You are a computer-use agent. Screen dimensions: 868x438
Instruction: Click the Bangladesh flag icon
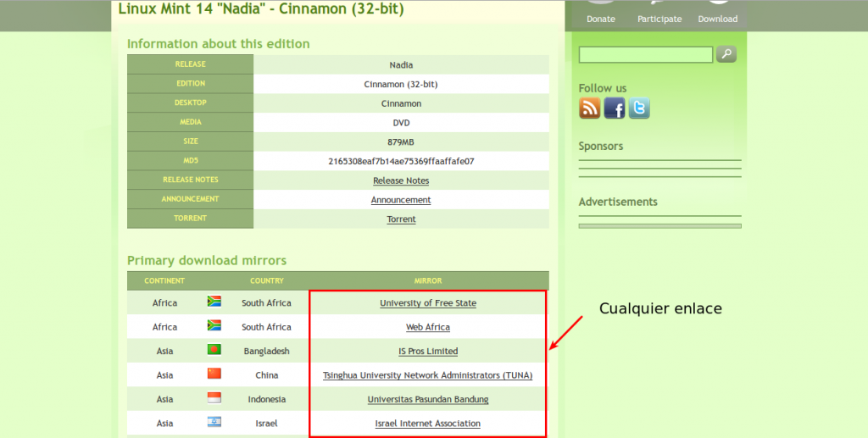(x=214, y=350)
